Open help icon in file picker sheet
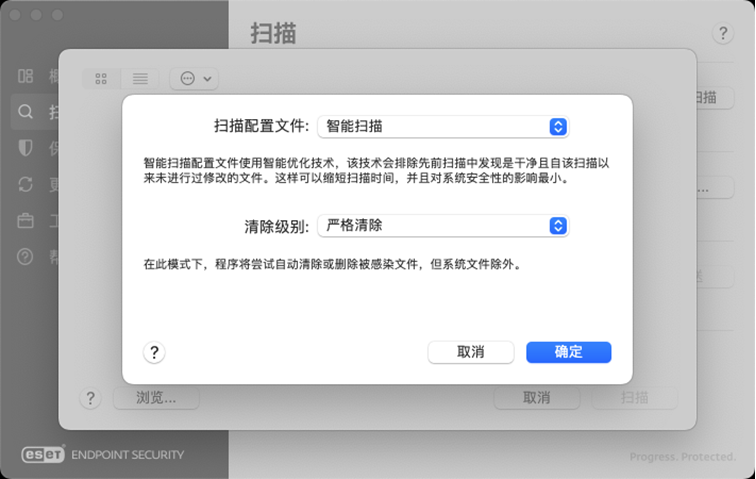Screen dimensions: 756x479 (x=90, y=398)
